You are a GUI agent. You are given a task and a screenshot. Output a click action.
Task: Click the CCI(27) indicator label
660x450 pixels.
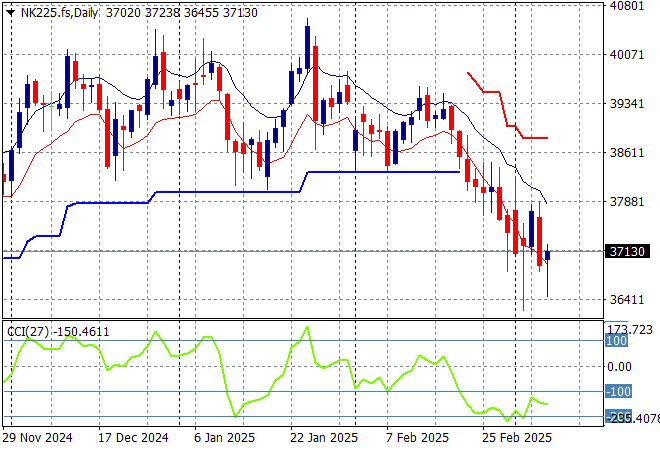[x=29, y=332]
